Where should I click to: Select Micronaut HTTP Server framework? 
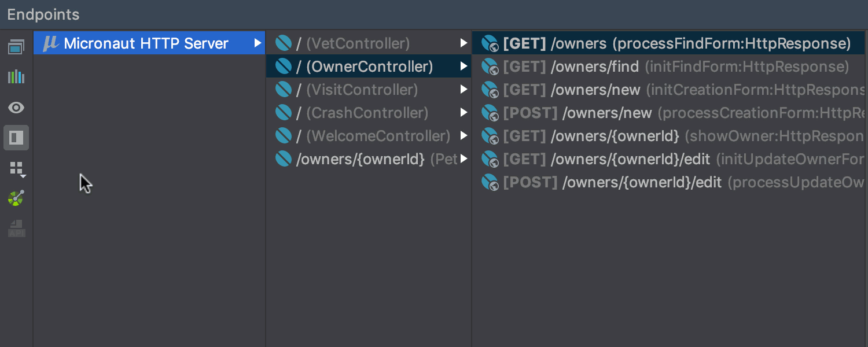point(146,43)
